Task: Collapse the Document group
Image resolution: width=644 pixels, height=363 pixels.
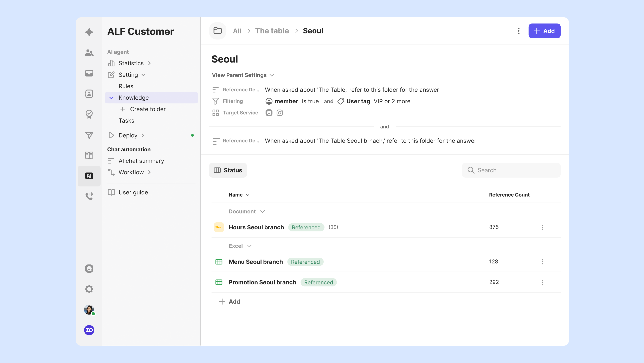Action: click(x=263, y=211)
